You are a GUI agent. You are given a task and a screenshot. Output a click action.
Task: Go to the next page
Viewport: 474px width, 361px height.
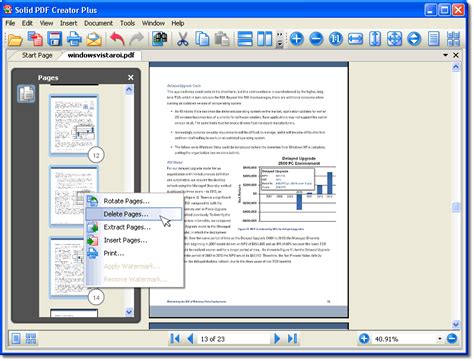[x=277, y=339]
